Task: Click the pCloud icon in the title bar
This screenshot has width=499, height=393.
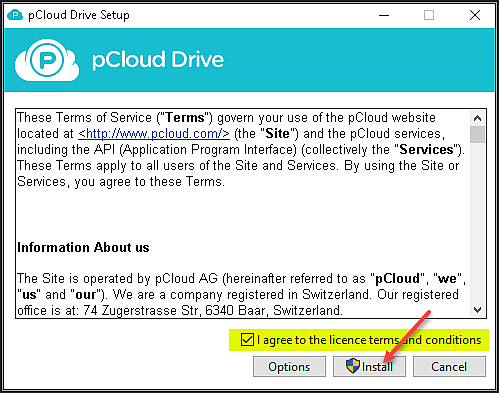Action: coord(15,15)
